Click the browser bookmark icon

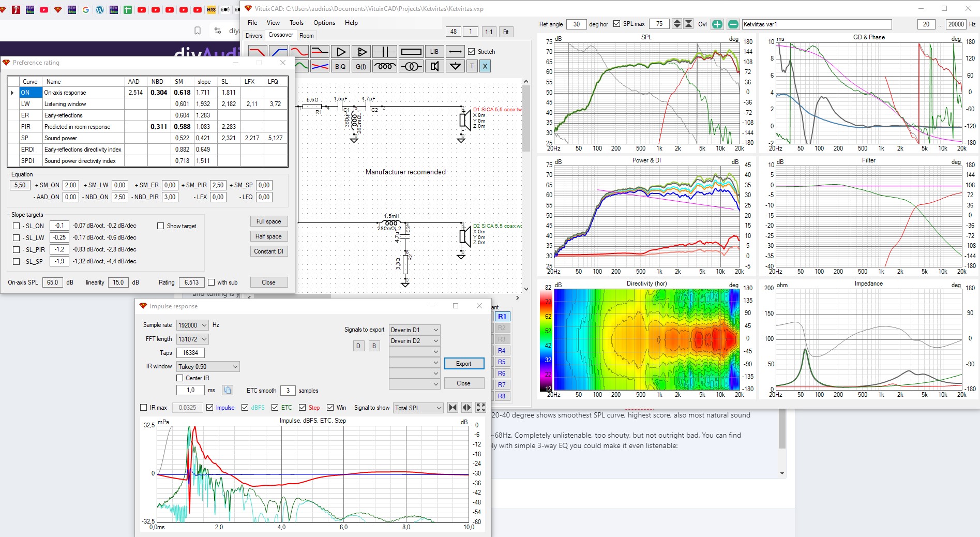pos(198,31)
